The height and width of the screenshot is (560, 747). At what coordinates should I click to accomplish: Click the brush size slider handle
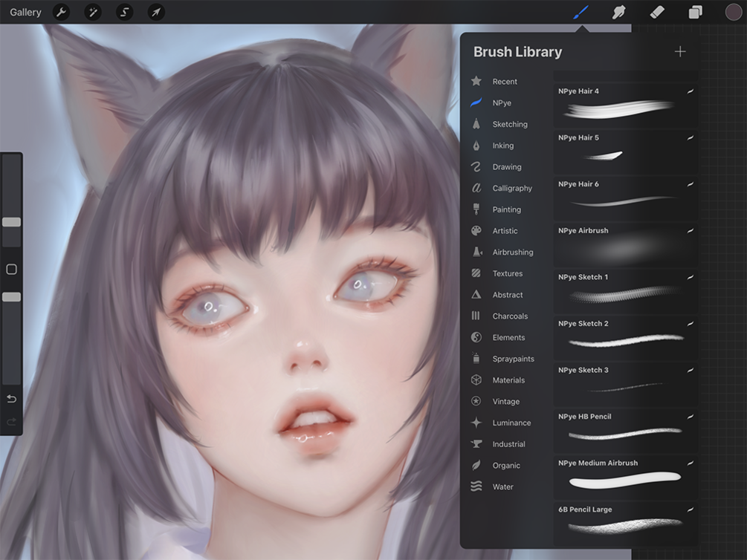11,222
